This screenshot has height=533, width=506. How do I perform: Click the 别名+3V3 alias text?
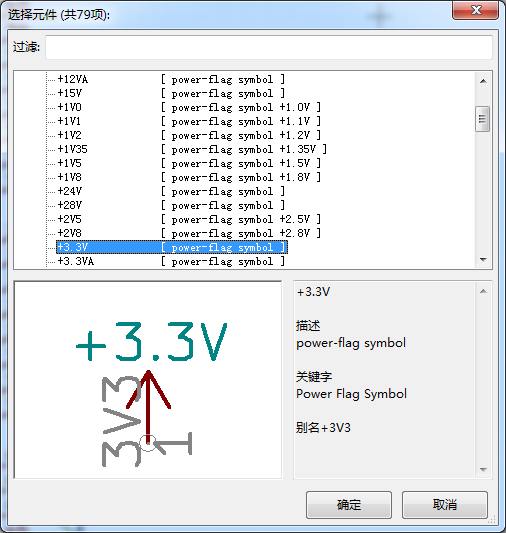point(323,428)
